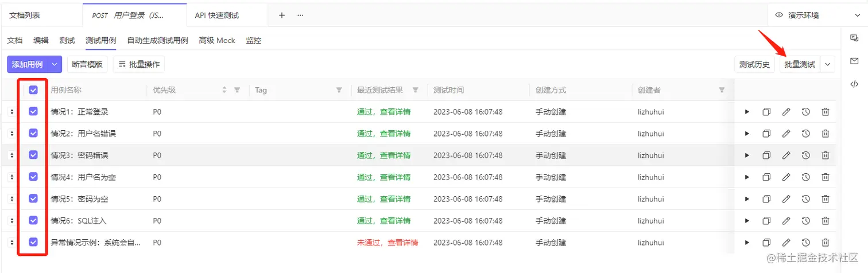Copy the 情况6：SQL注入 test case

pyautogui.click(x=766, y=221)
